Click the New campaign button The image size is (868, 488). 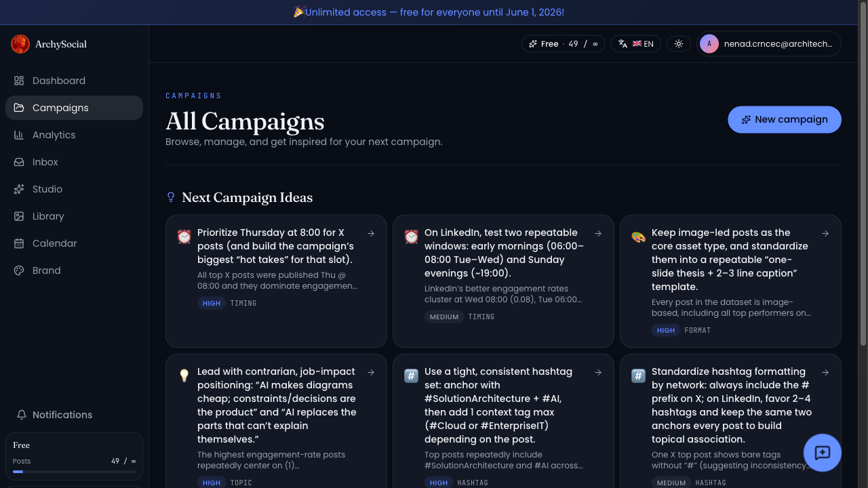tap(785, 119)
